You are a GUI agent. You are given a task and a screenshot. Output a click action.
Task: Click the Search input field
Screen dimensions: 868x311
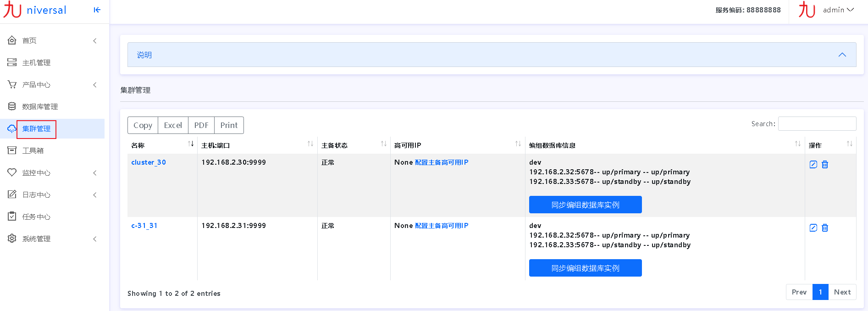click(817, 124)
